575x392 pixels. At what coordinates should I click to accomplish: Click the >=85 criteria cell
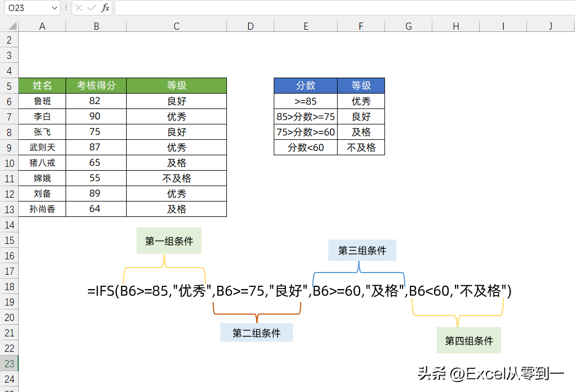coord(306,101)
